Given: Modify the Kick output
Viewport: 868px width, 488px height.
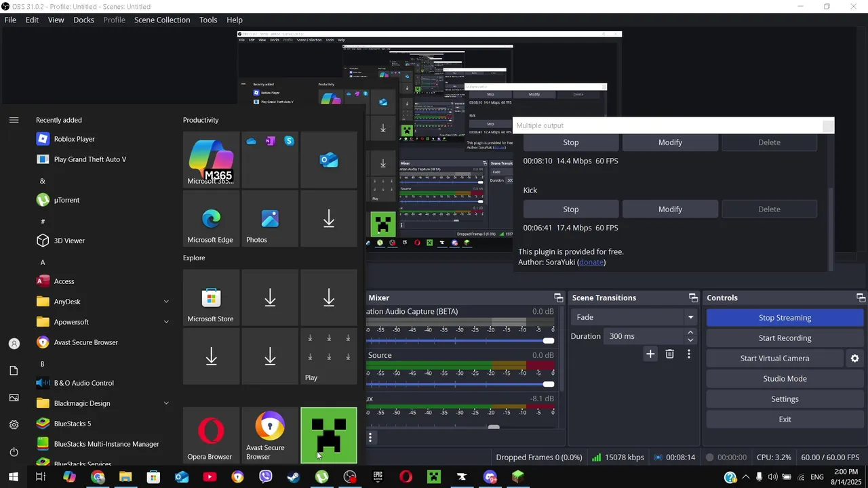Looking at the screenshot, I should coord(670,209).
